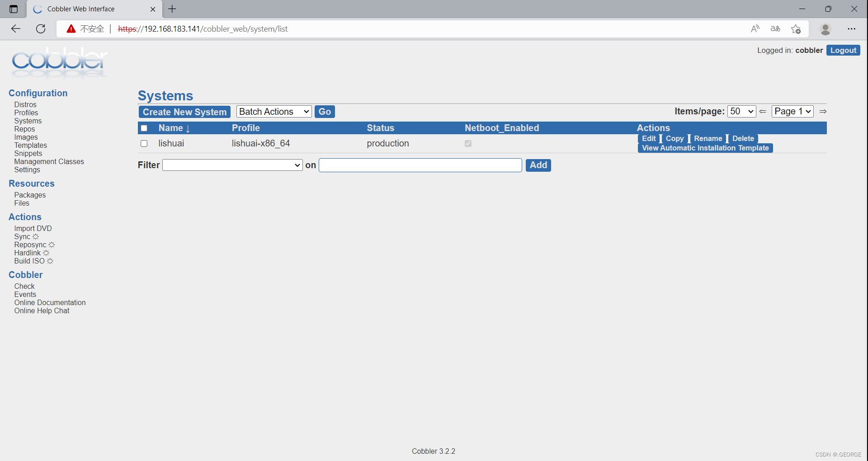Open Repos in the sidebar
Image resolution: width=868 pixels, height=461 pixels.
tap(24, 129)
